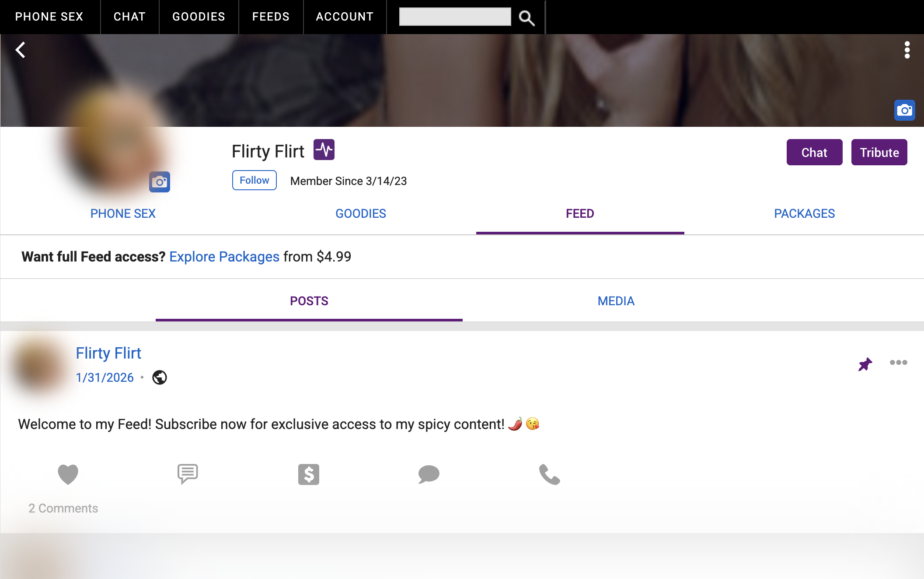
Task: Like the post with the heart icon
Action: (68, 474)
